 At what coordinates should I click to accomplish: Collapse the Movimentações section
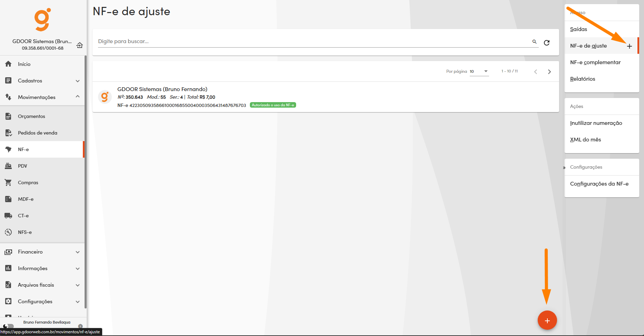(x=78, y=97)
